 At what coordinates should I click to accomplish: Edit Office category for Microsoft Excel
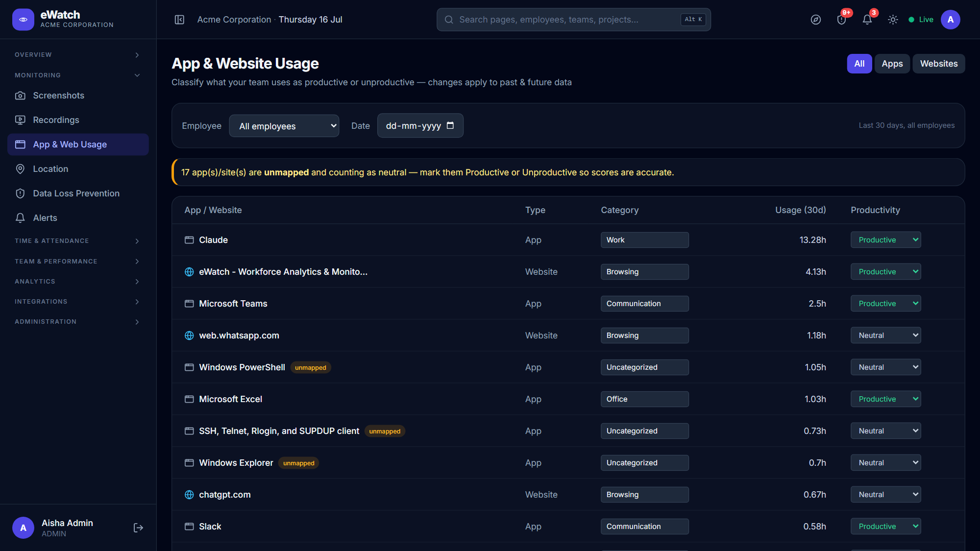tap(645, 399)
